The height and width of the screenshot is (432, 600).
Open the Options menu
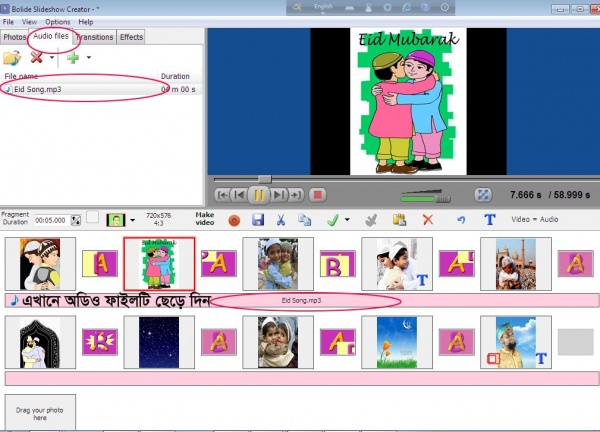(57, 22)
